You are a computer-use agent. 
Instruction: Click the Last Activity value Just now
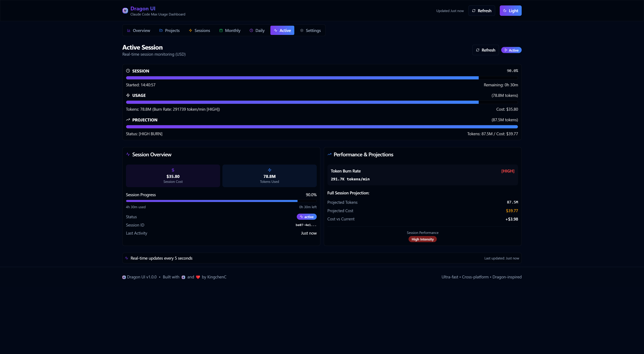[x=309, y=233]
